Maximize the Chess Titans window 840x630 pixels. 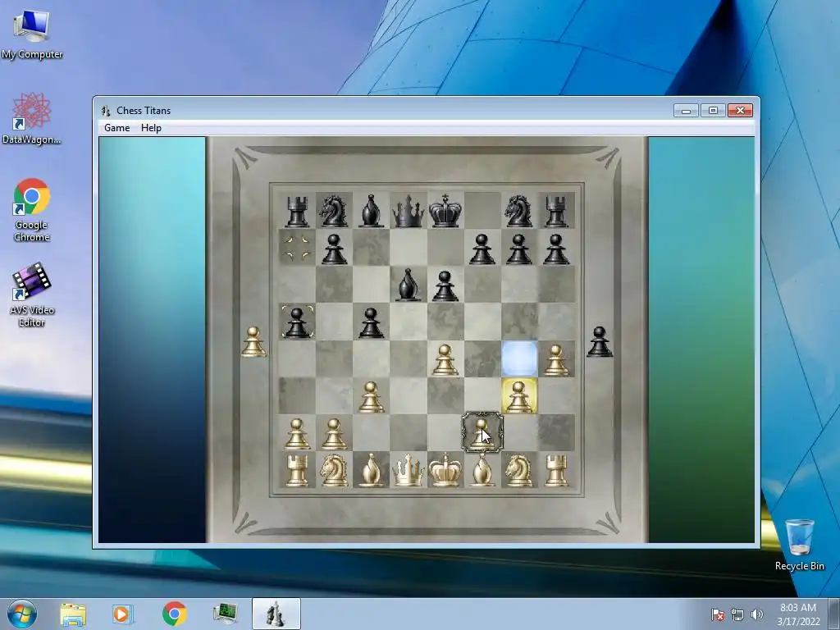pyautogui.click(x=713, y=111)
